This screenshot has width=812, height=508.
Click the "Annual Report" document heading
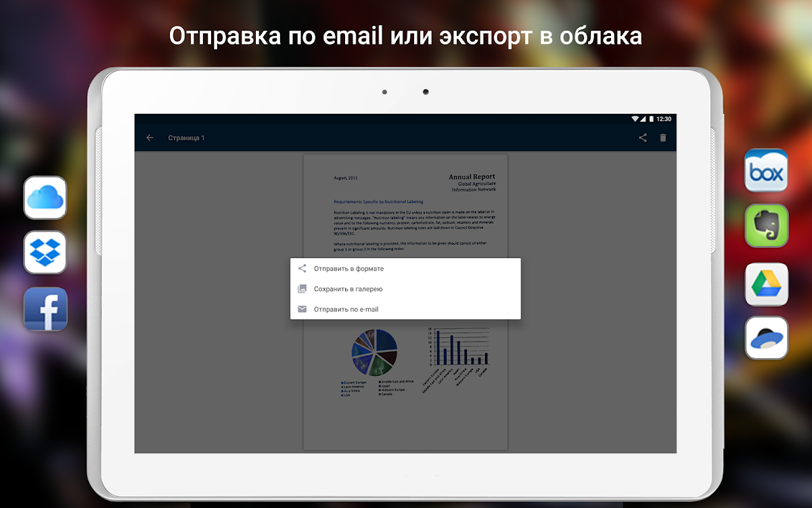tap(472, 177)
